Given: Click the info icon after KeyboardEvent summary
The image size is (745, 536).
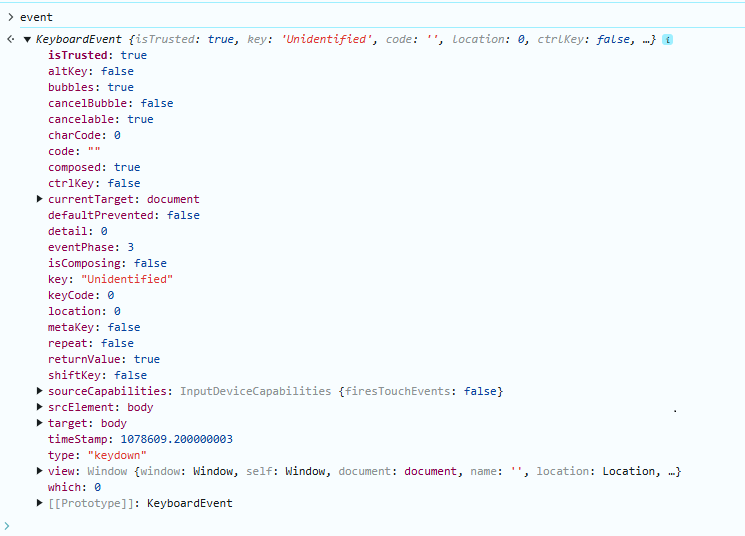Looking at the screenshot, I should [667, 39].
